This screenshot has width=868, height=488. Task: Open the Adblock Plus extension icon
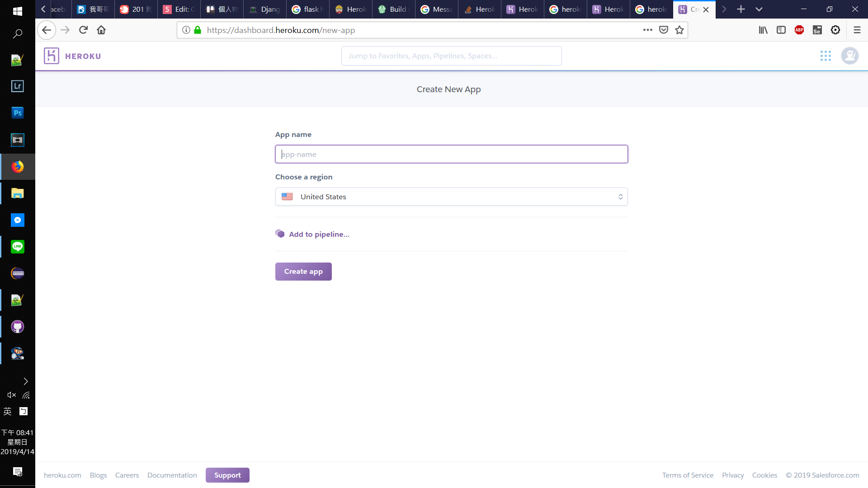click(799, 30)
